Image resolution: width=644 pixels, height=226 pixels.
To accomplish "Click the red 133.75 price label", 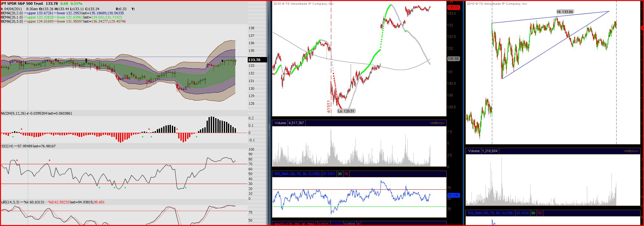I will 453,7.
